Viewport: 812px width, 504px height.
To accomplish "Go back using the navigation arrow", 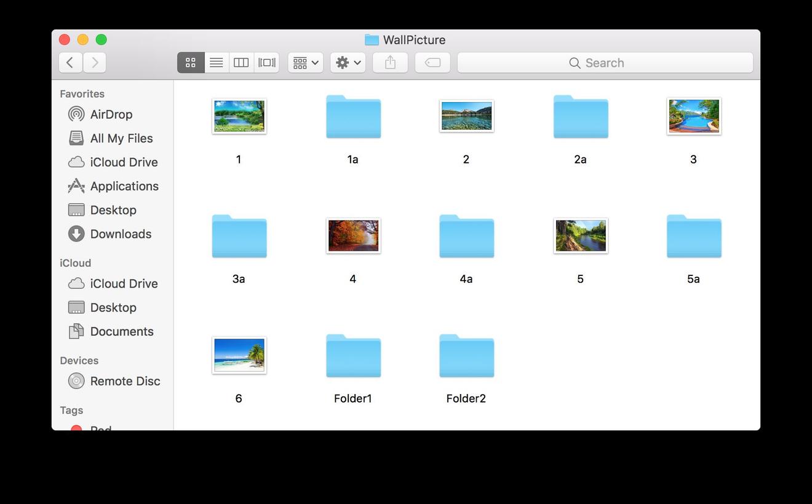I will click(70, 62).
